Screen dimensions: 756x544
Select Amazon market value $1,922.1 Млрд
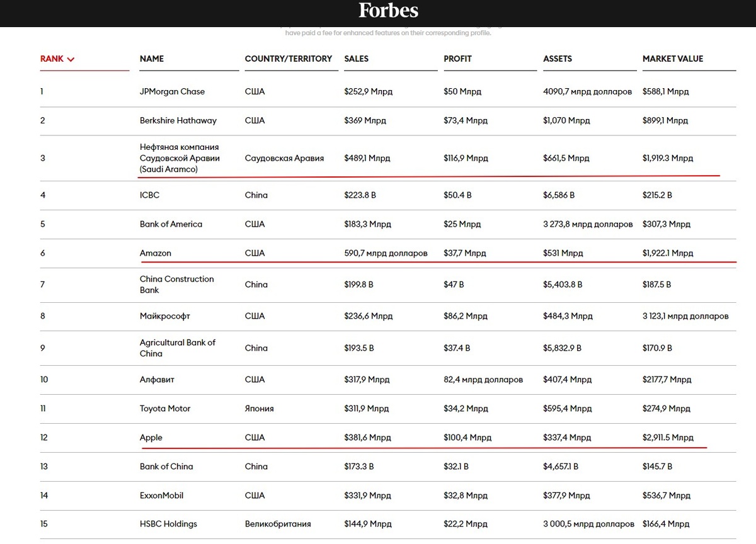click(x=668, y=253)
